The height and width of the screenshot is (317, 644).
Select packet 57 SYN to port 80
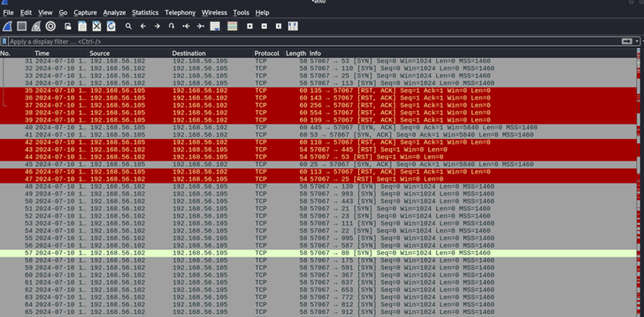(318, 253)
